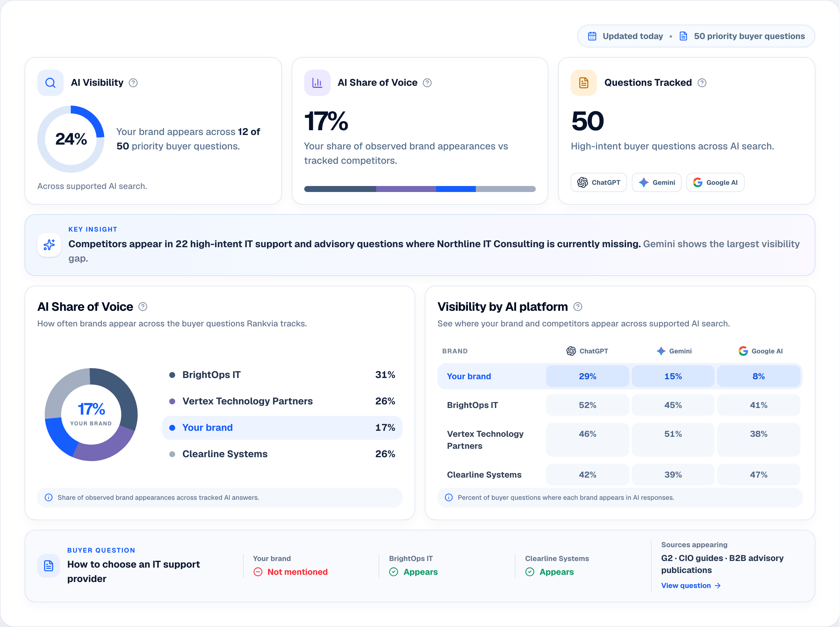This screenshot has height=627, width=840.
Task: Open the Questions Tracked help icon
Action: 702,83
